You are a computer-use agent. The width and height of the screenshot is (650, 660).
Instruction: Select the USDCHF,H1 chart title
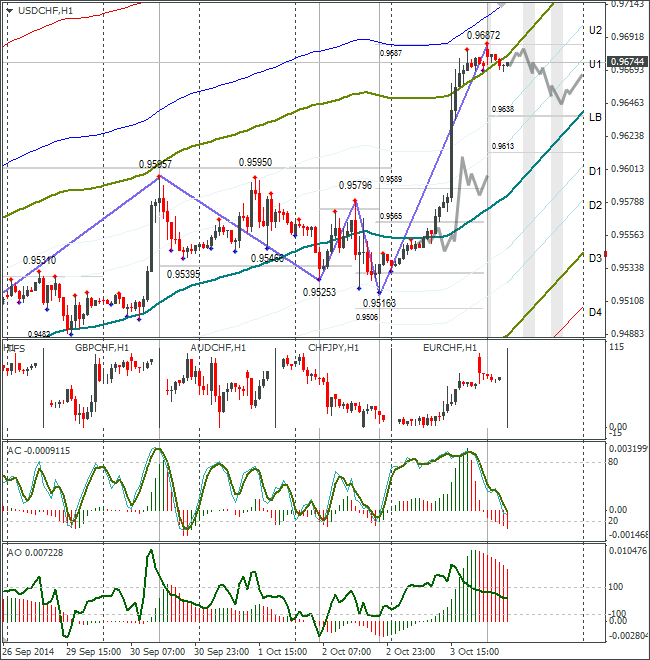pos(45,11)
